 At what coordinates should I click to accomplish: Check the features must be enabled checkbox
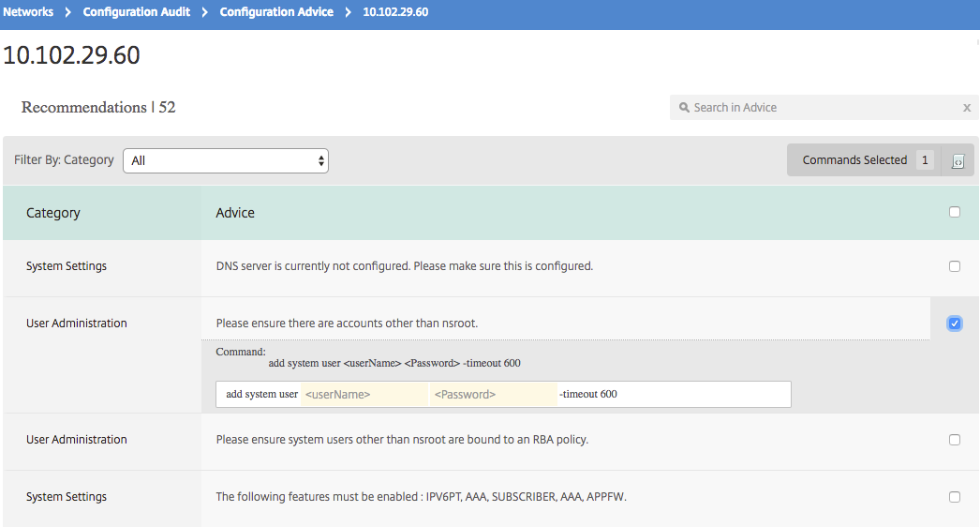tap(955, 497)
